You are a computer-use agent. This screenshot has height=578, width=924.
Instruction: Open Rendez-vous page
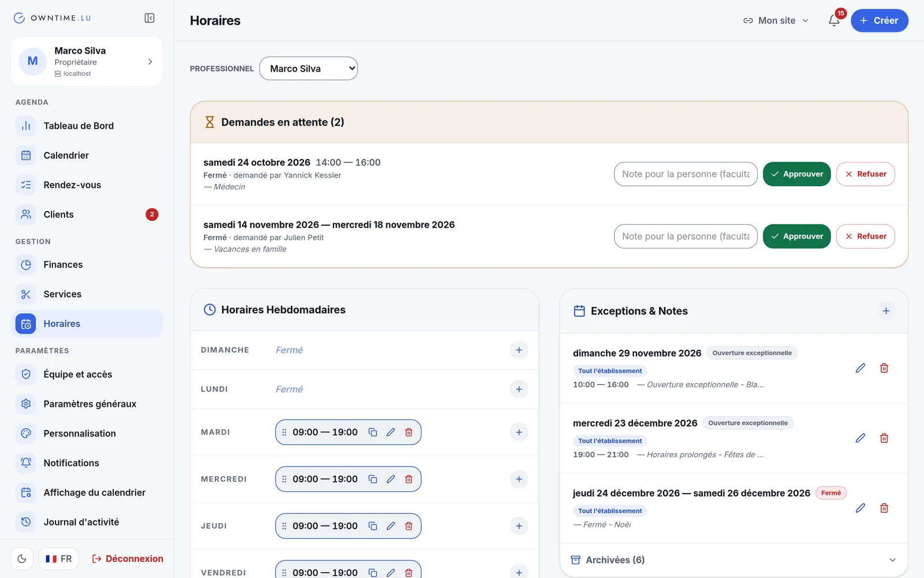click(x=87, y=185)
